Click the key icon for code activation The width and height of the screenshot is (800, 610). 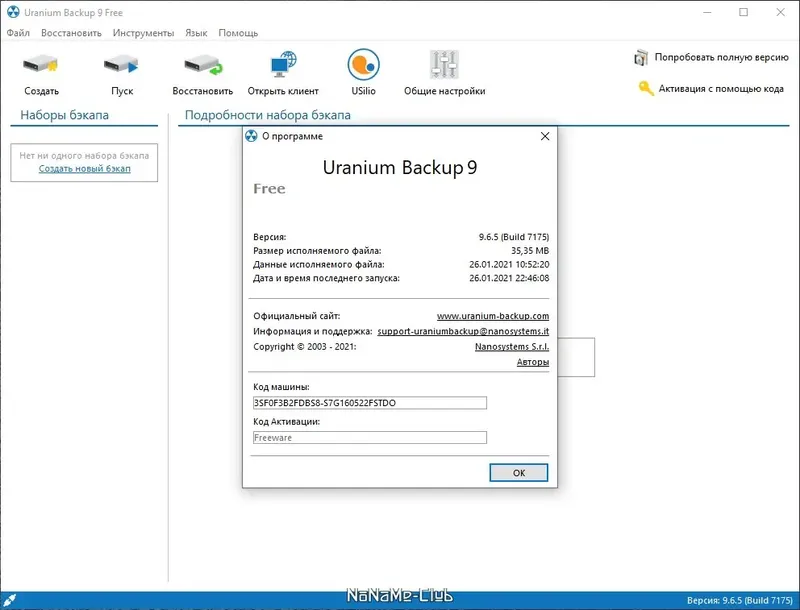pyautogui.click(x=645, y=89)
